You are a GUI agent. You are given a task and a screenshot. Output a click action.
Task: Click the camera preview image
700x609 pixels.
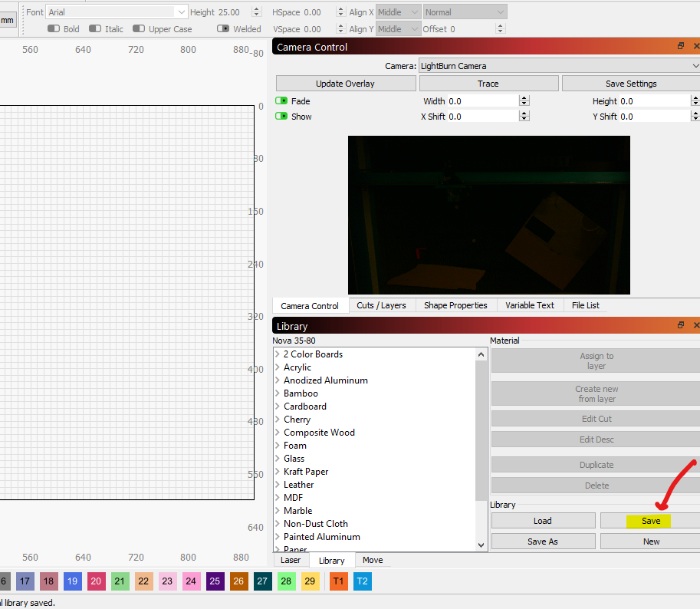click(x=489, y=215)
